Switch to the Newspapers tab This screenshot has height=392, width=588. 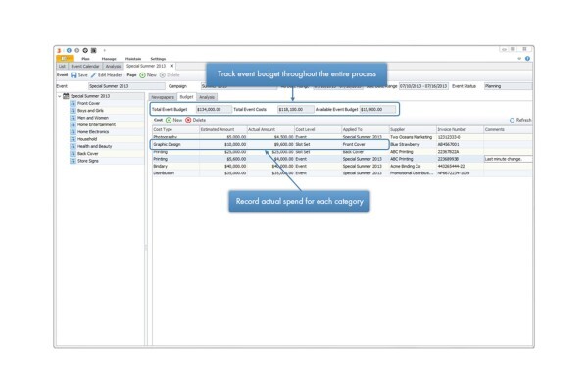tap(163, 97)
